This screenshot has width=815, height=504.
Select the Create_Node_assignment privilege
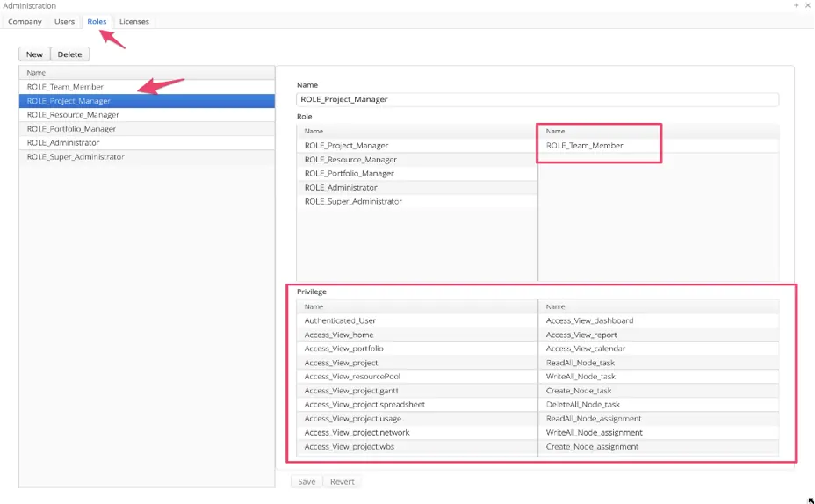[x=659, y=447]
